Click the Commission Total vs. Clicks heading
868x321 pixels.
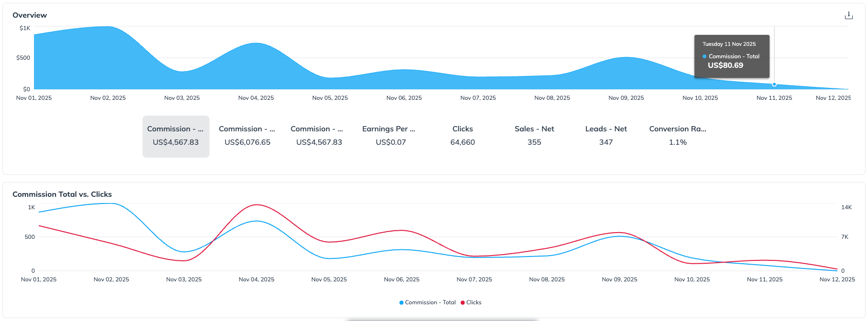(62, 194)
